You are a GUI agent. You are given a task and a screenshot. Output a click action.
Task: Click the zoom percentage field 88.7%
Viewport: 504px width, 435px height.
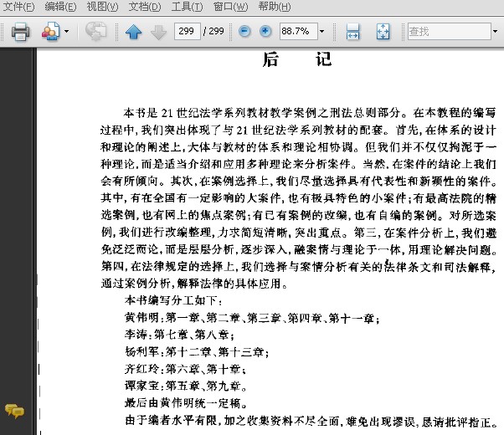point(299,31)
